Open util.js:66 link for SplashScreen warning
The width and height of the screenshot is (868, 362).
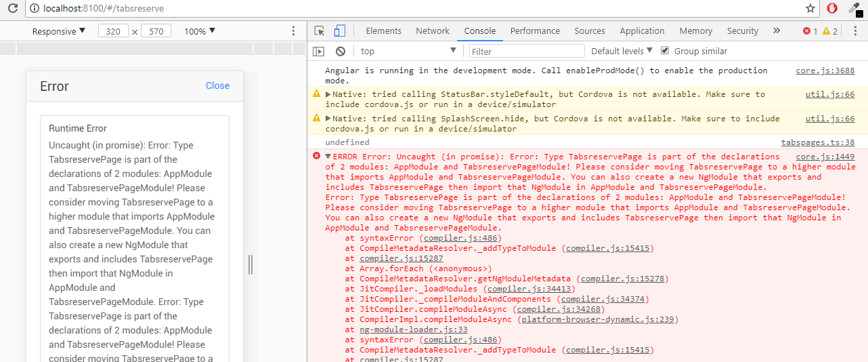829,119
